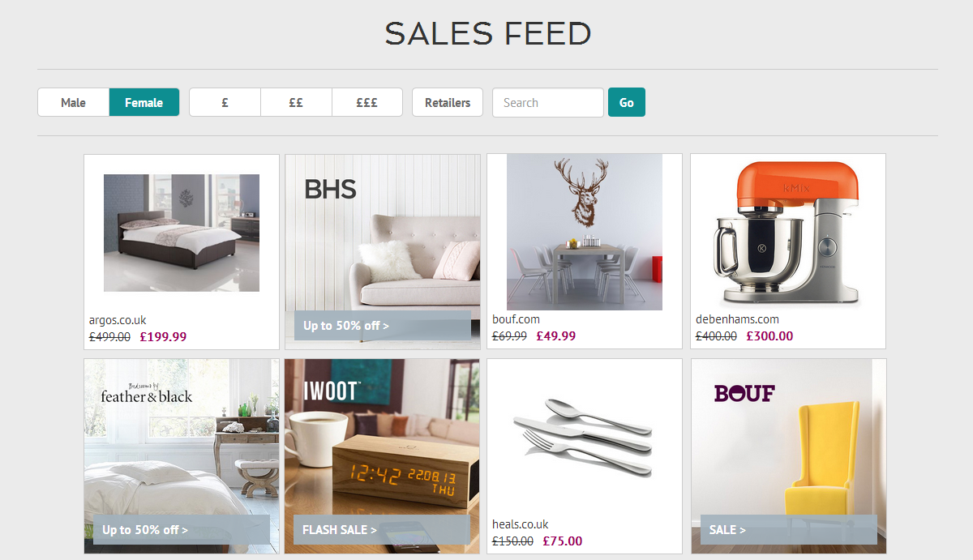Open the Retailers dropdown

(448, 103)
